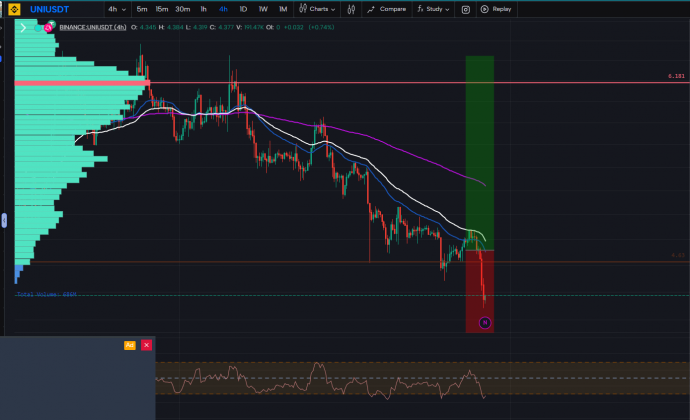Image resolution: width=690 pixels, height=420 pixels.
Task: Expand the 4h timeframe dropdown
Action: [x=116, y=9]
